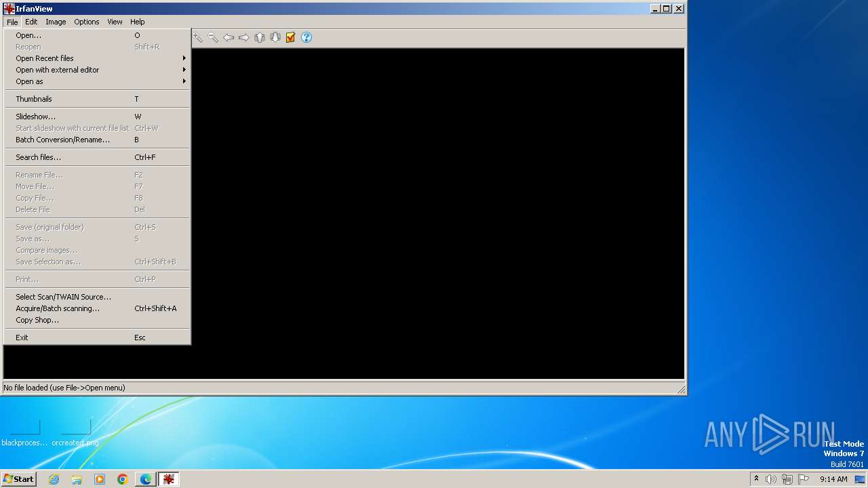Screen dimensions: 868x488
Task: Open the View menu
Action: point(115,22)
